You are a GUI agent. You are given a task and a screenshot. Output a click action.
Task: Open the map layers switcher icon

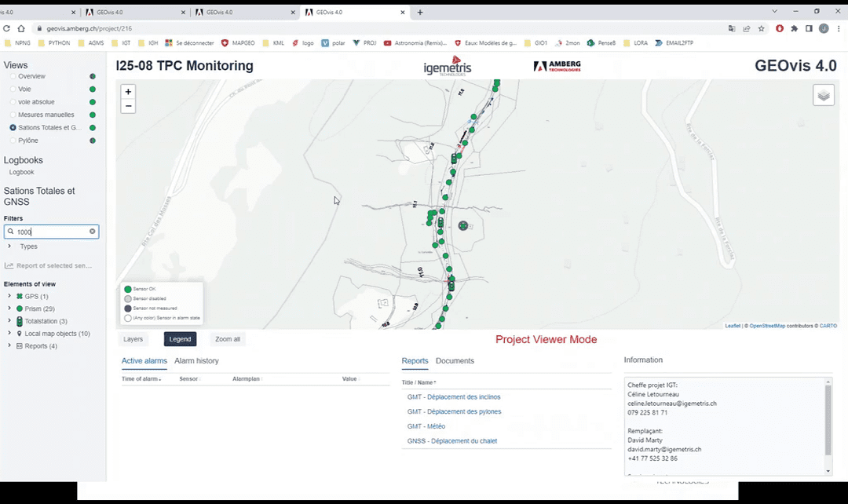click(823, 95)
